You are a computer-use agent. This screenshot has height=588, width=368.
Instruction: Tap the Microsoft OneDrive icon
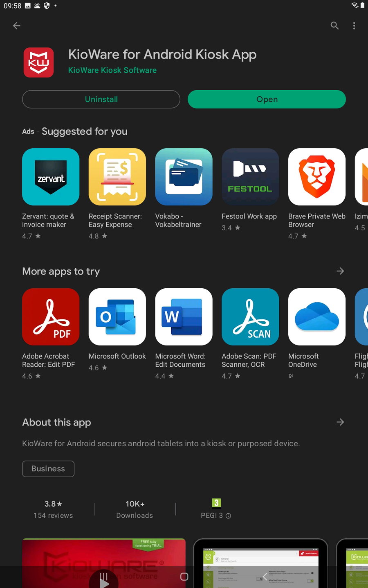coord(317,317)
